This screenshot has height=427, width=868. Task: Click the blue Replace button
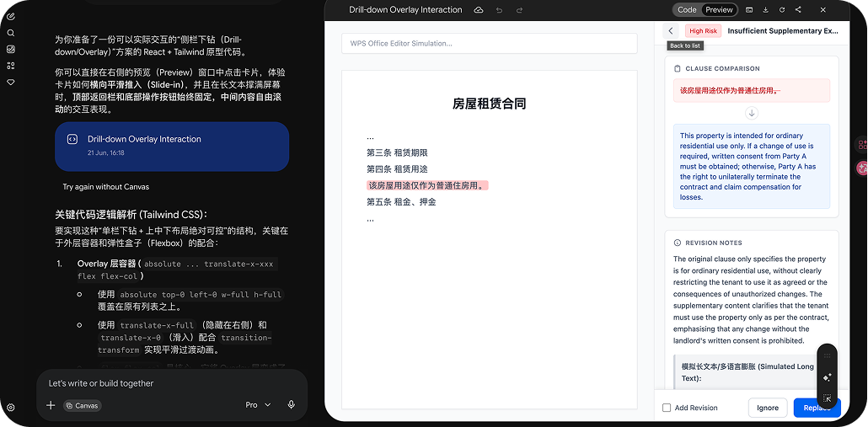point(817,408)
